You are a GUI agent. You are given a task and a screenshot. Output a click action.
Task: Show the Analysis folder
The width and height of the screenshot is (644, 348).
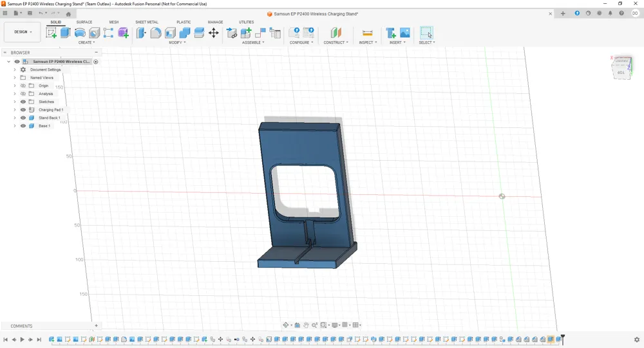pyautogui.click(x=23, y=94)
